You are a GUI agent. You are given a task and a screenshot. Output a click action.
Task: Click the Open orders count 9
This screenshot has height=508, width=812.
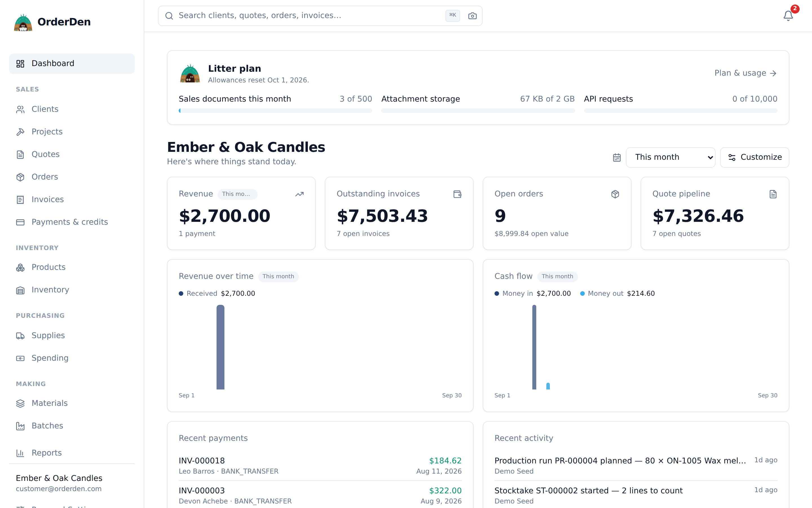[500, 216]
